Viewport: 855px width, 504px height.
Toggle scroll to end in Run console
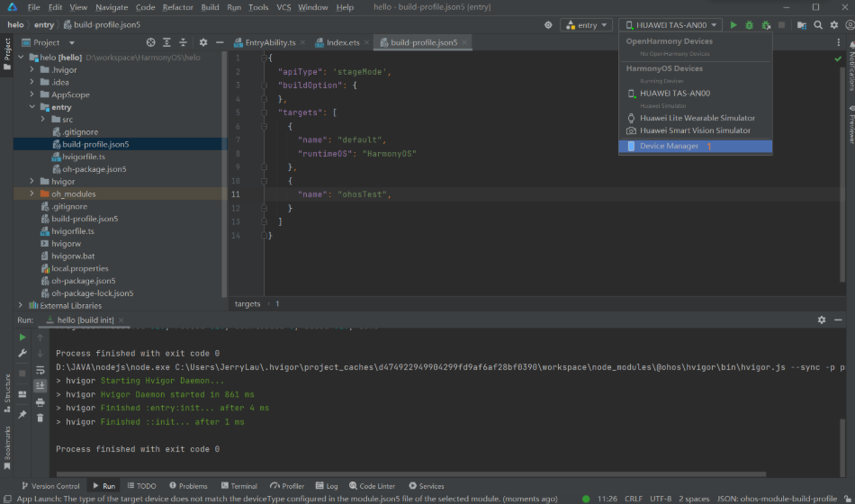coord(40,385)
